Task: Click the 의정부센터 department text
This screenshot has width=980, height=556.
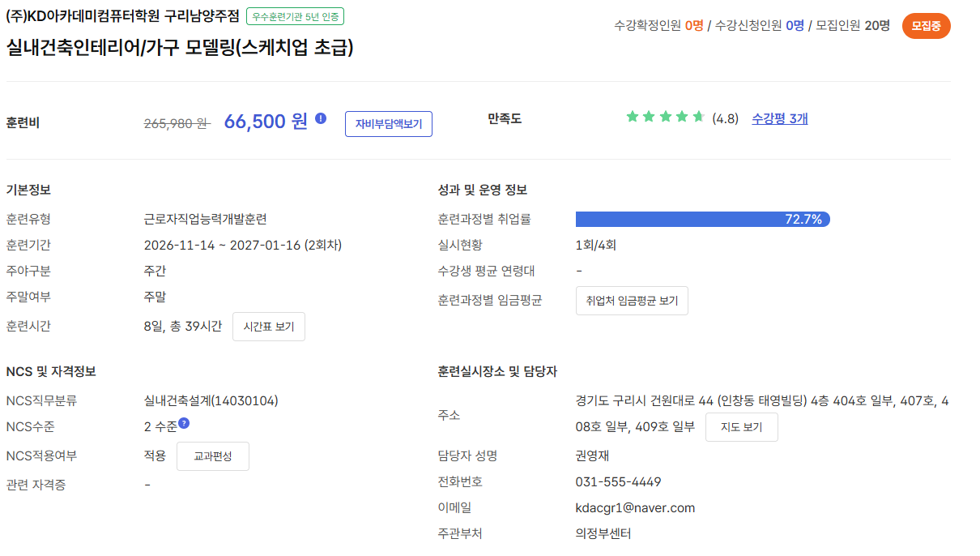Action: click(x=603, y=533)
